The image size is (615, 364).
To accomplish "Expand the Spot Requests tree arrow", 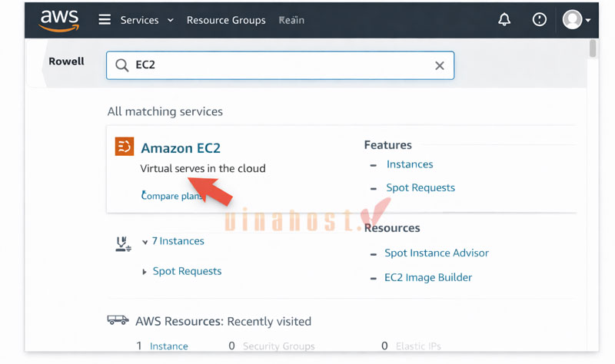I will coord(145,272).
